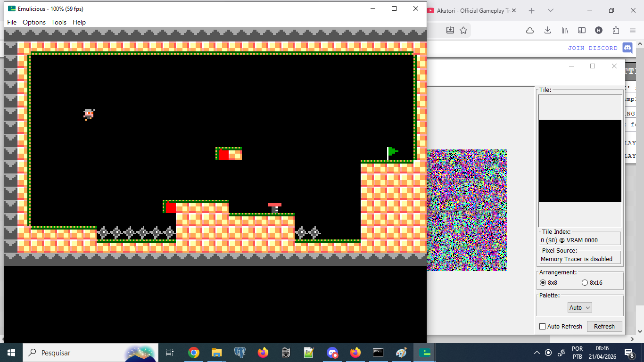
Task: Click the POR PTB language indicator
Action: click(578, 353)
